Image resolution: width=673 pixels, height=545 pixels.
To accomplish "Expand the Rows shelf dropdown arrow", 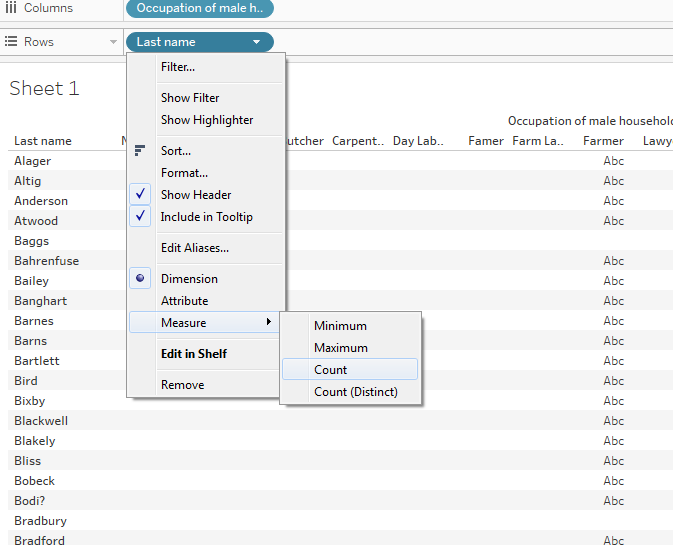I will 112,42.
